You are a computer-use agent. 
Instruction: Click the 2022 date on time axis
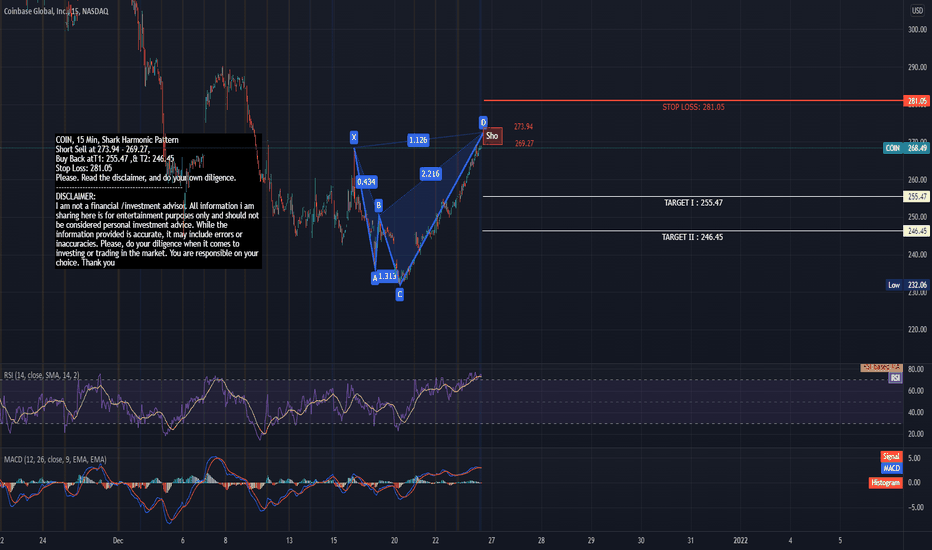tap(741, 540)
